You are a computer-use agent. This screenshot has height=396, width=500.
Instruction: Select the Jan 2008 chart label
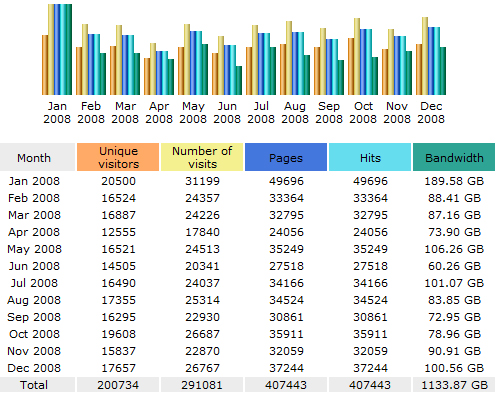57,113
